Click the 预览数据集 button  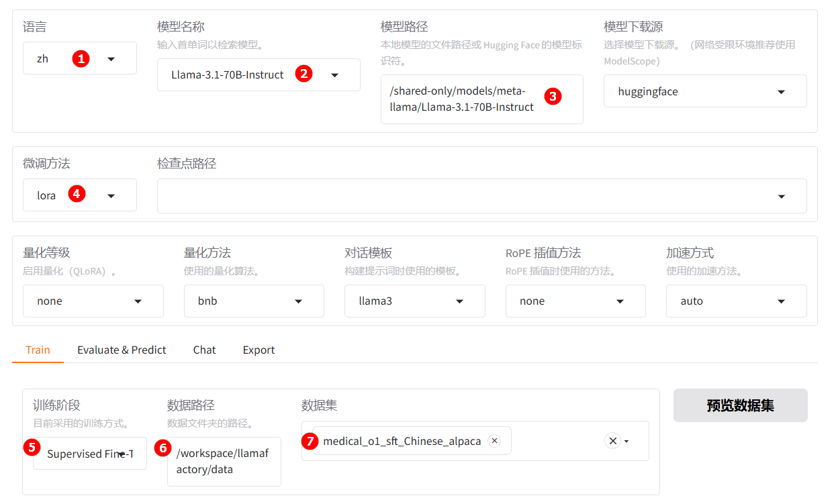pyautogui.click(x=740, y=405)
